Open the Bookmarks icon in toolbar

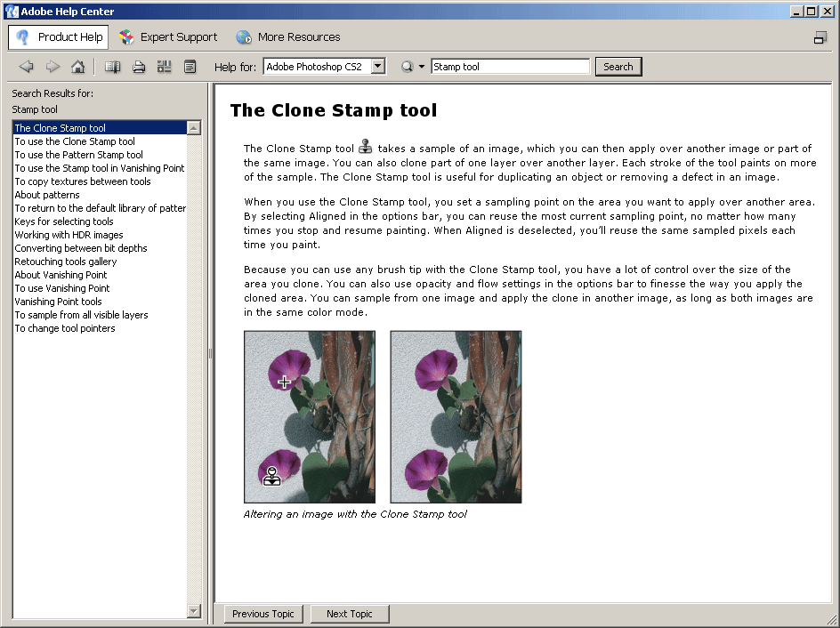[165, 67]
